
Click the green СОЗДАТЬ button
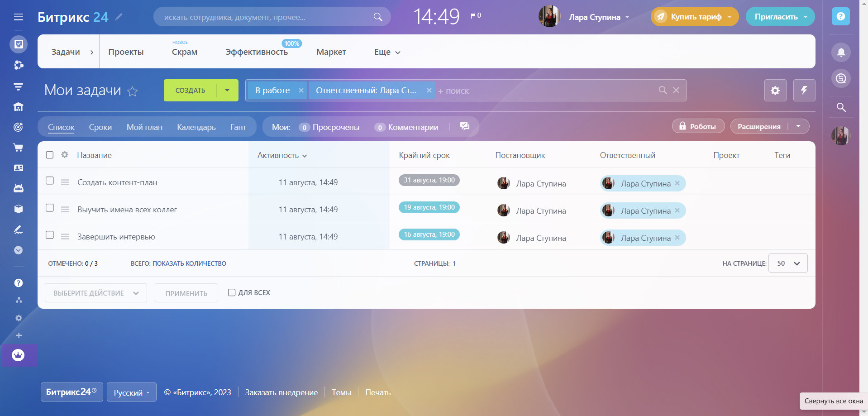point(190,91)
